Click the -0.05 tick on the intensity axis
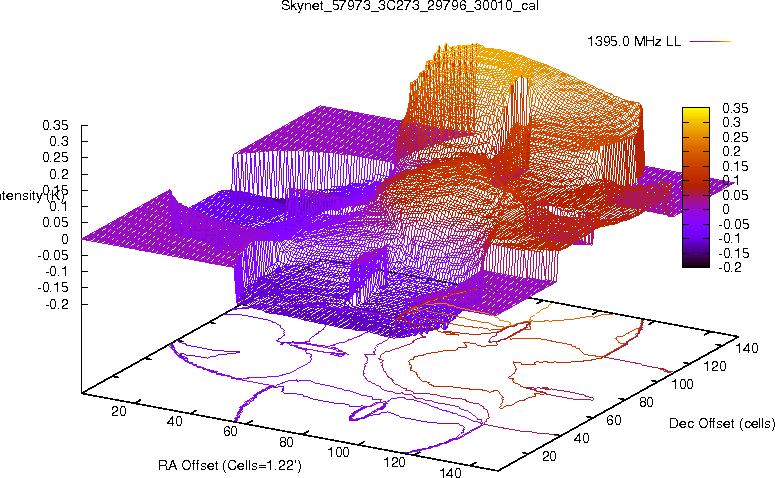775x478 pixels. 53,256
